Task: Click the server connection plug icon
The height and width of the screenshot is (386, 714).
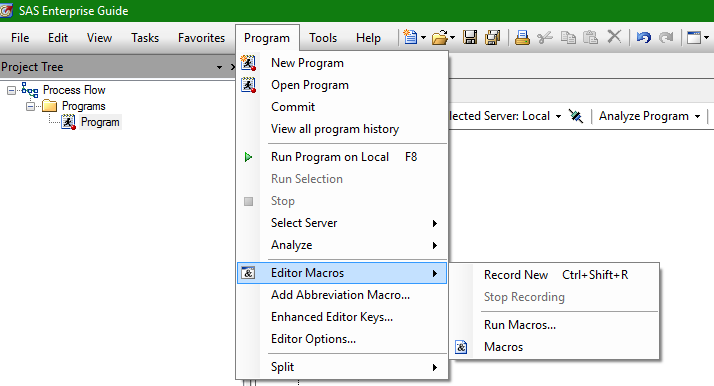Action: [576, 116]
